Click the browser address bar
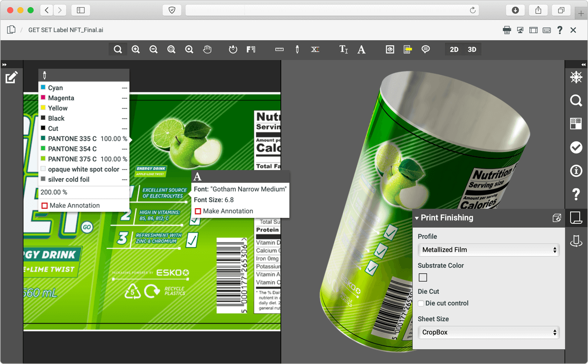Viewport: 588px width, 364px height. point(333,10)
